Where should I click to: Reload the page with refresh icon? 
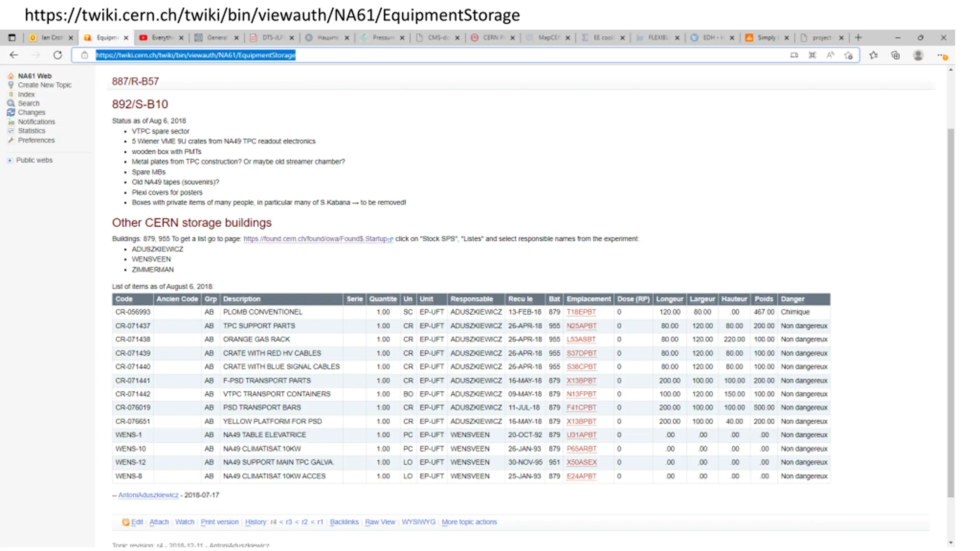(x=58, y=55)
